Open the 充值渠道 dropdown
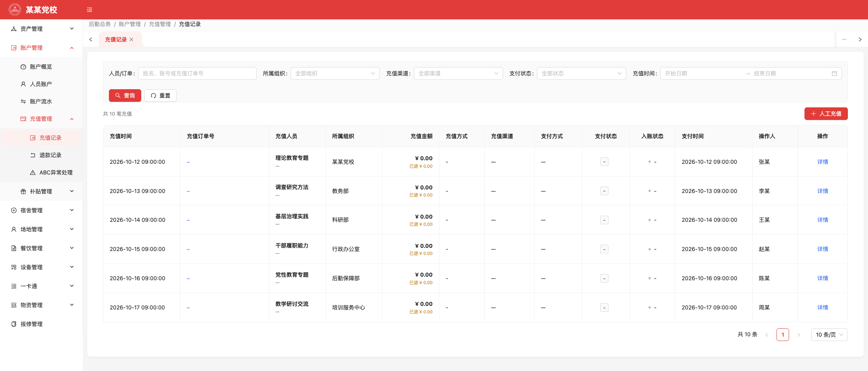 tap(458, 73)
